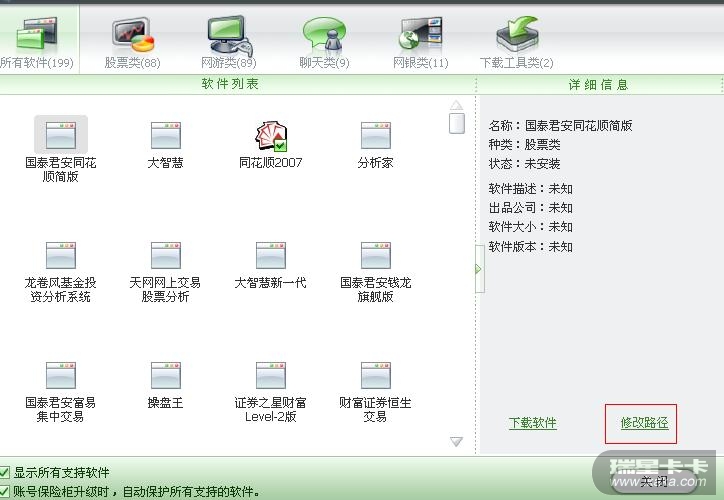Select the 天网网上交易股票分析 icon
The image size is (724, 500).
[166, 255]
